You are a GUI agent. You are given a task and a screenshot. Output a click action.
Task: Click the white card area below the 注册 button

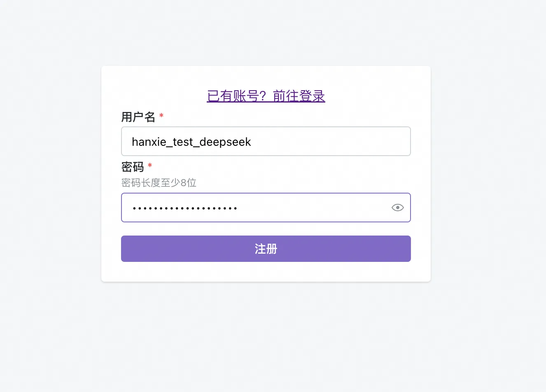point(266,272)
